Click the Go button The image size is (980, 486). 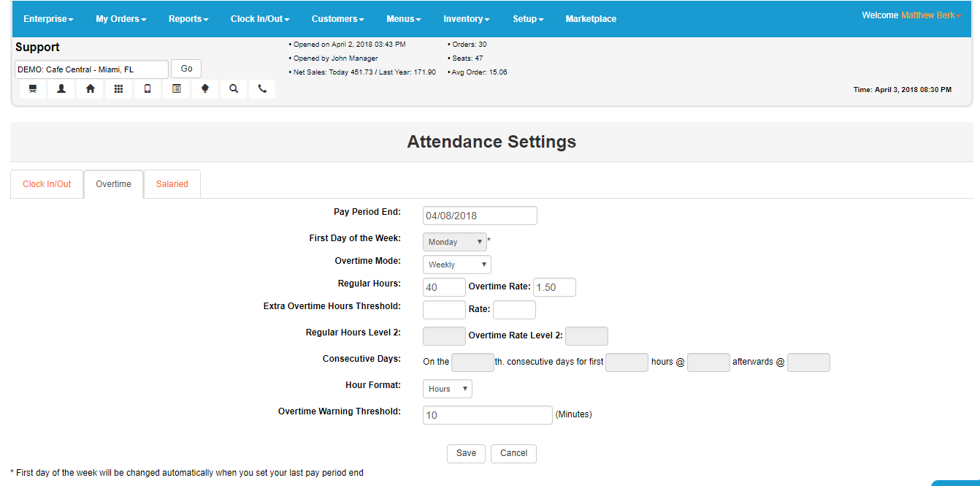tap(186, 69)
